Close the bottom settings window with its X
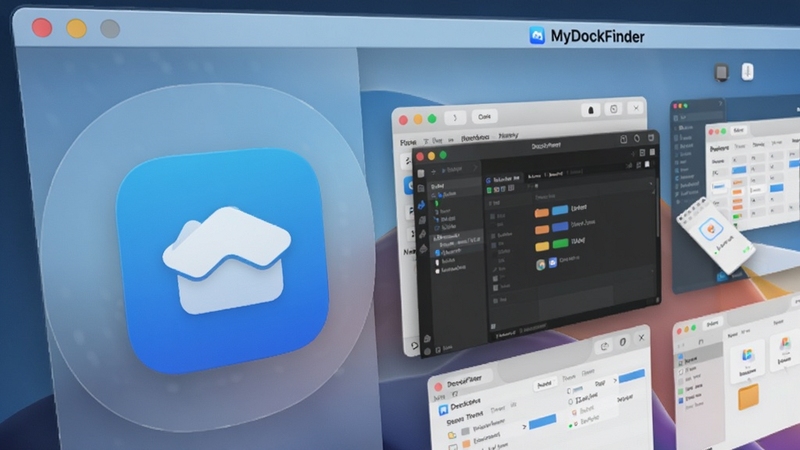800x450 pixels. tap(641, 338)
